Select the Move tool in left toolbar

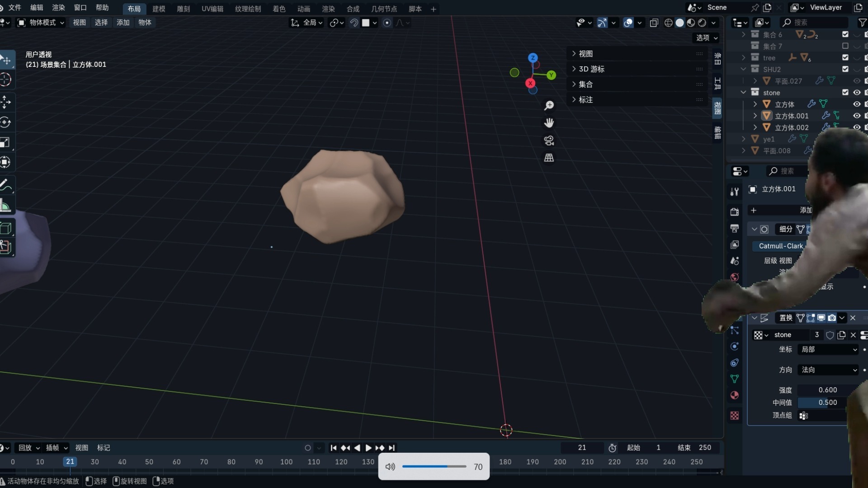coord(5,102)
